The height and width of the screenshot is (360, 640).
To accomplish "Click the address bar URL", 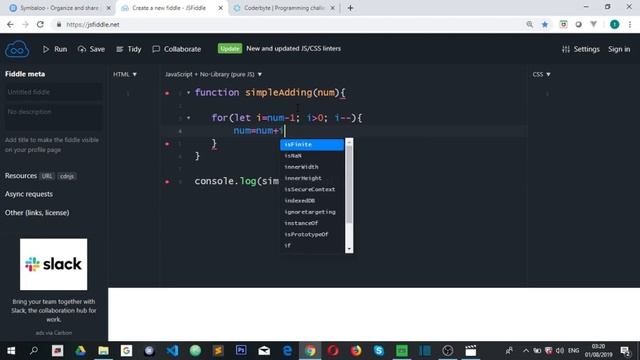I will 93,24.
